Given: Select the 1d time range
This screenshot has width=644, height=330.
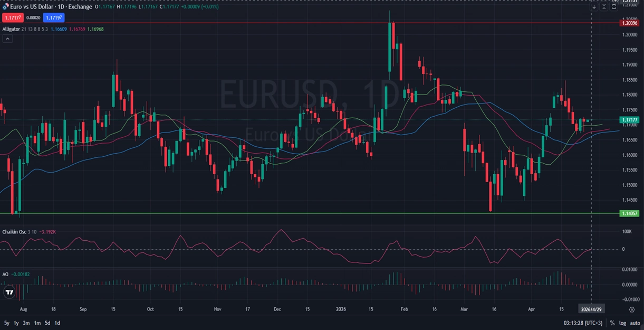Looking at the screenshot, I should pyautogui.click(x=57, y=323).
